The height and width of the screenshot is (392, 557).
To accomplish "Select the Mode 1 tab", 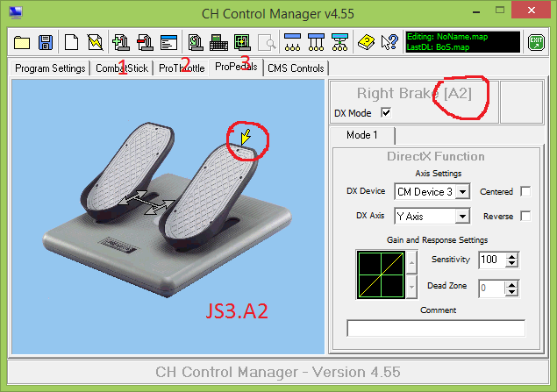I will tap(362, 135).
